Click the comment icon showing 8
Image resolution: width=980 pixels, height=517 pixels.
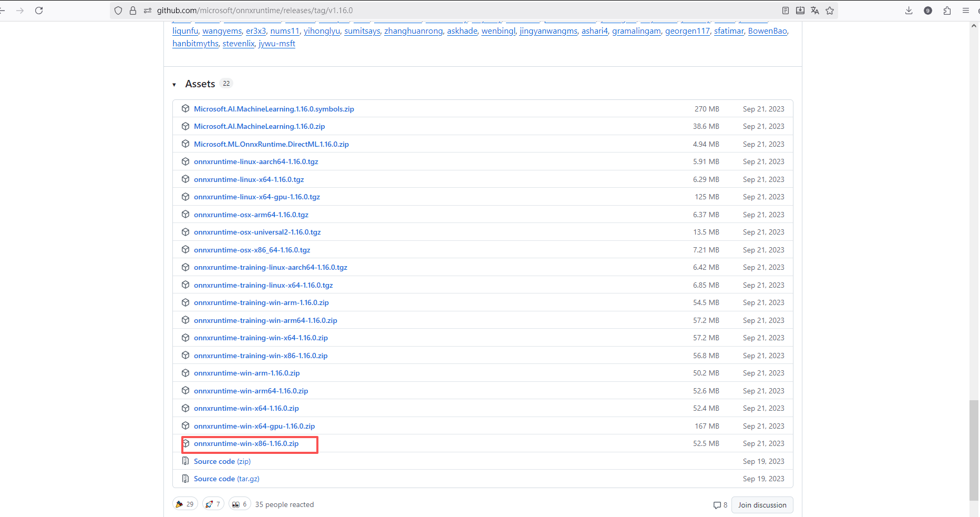720,505
